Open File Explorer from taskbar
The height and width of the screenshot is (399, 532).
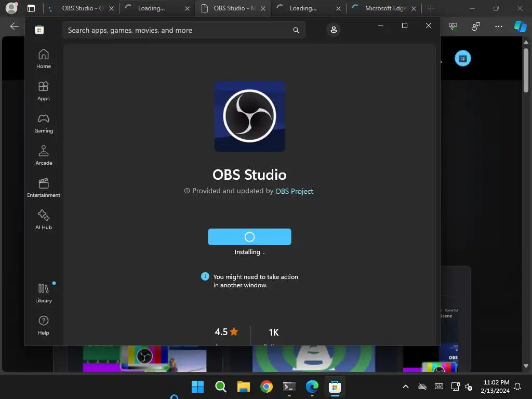(243, 387)
